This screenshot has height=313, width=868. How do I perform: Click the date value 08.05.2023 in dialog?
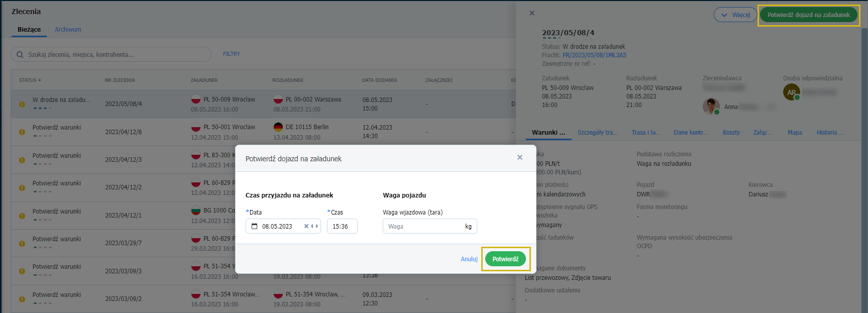pos(277,227)
